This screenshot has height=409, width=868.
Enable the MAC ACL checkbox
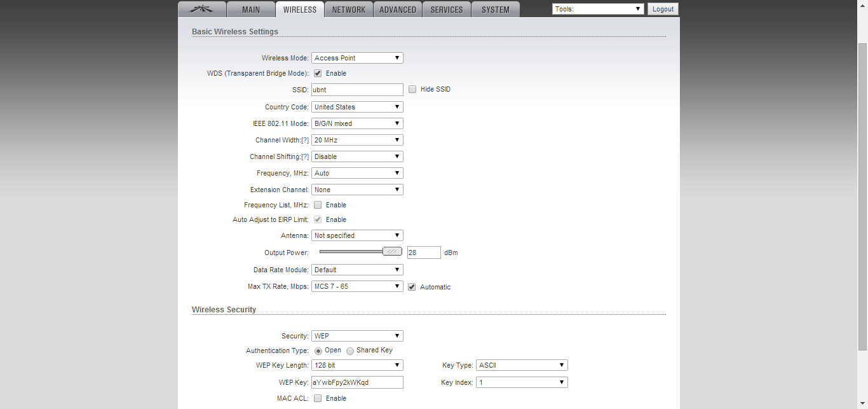[x=318, y=398]
